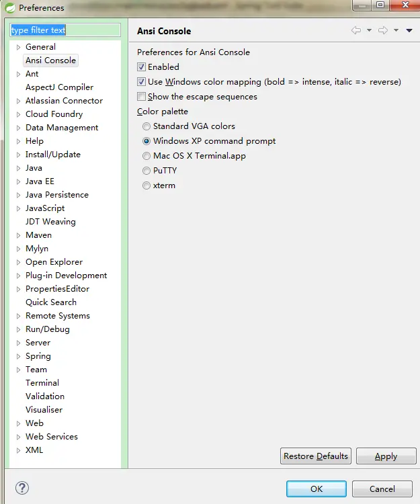Click the Ansi Console page heading

point(164,31)
